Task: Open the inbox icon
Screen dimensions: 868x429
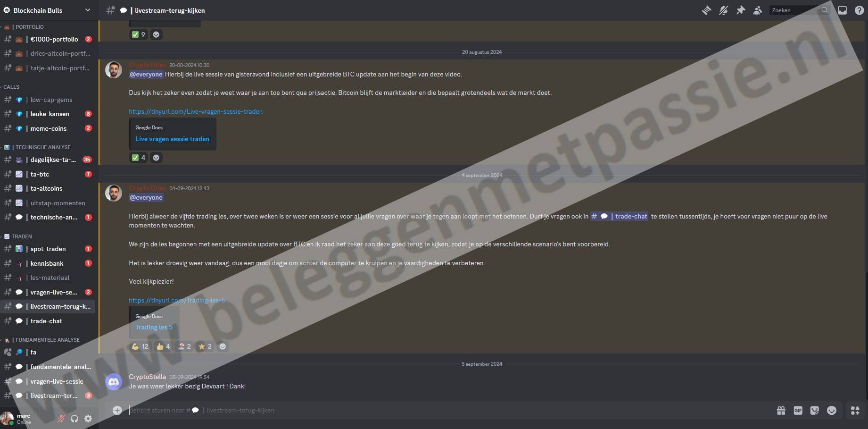Action: (x=842, y=10)
